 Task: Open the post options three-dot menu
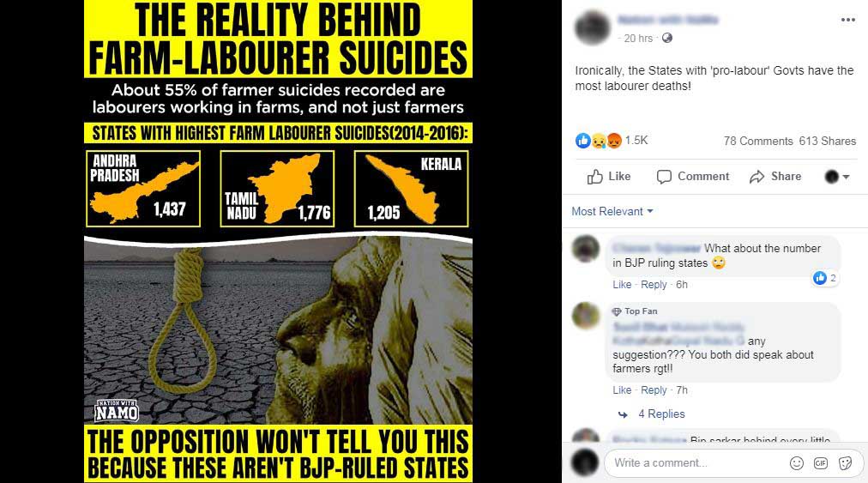click(847, 20)
